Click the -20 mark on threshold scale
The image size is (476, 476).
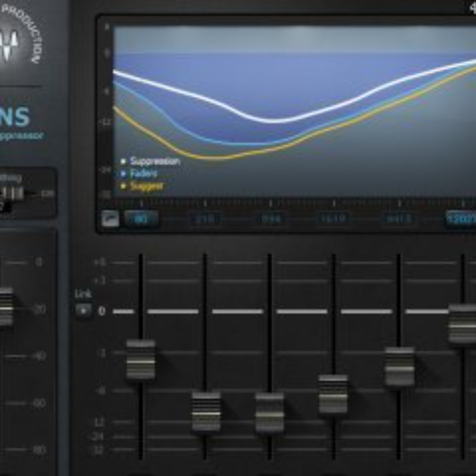(39, 309)
